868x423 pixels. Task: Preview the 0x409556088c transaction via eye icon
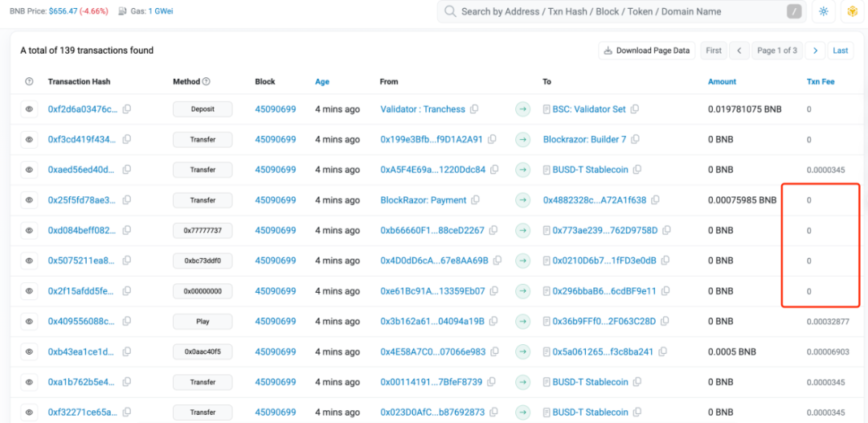[x=29, y=321]
